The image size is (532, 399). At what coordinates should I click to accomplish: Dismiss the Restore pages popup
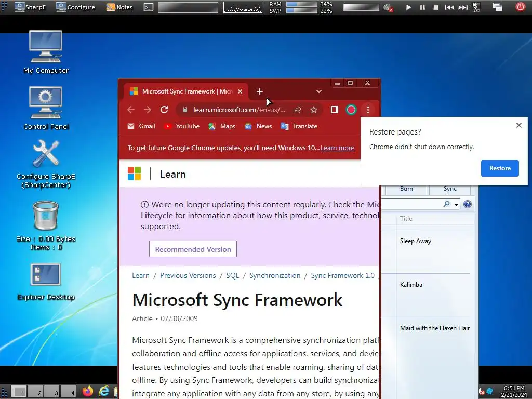[519, 125]
